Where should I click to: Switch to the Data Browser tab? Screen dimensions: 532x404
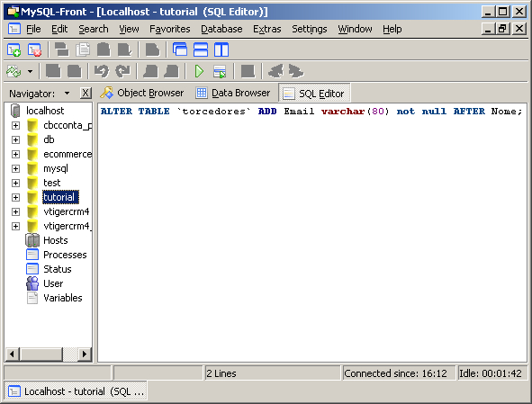coord(233,93)
